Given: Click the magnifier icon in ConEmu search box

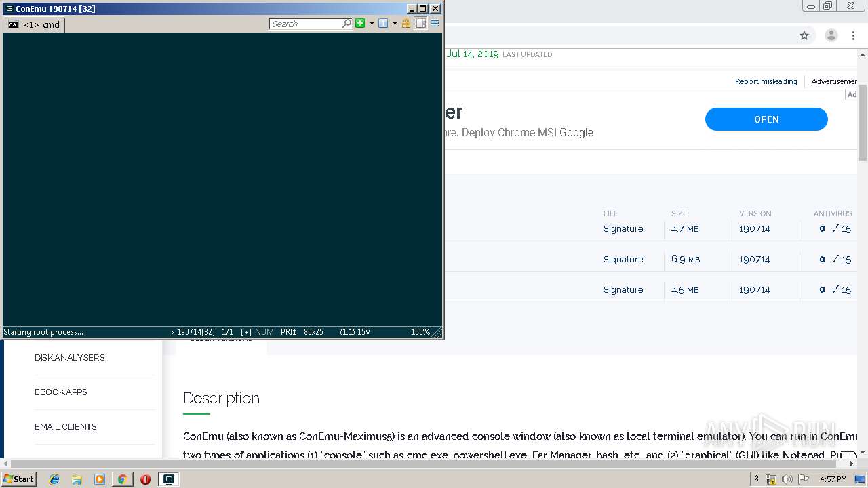Looking at the screenshot, I should pos(347,24).
